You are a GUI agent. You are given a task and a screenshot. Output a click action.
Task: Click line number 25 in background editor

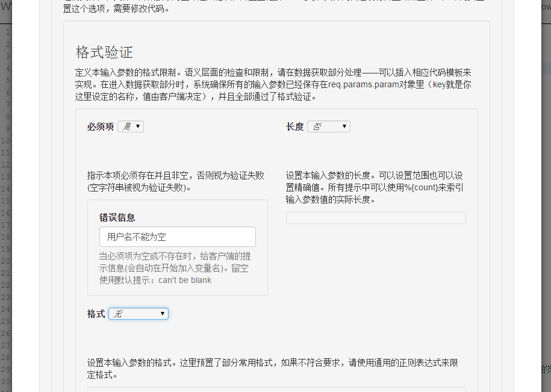click(x=5, y=322)
